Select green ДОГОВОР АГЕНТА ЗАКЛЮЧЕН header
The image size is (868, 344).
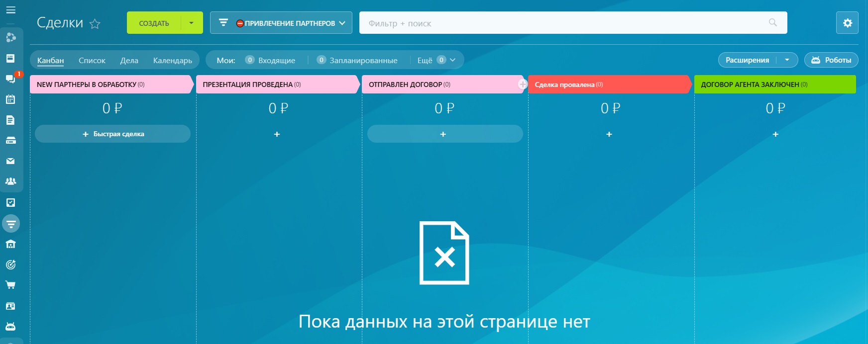pos(775,85)
